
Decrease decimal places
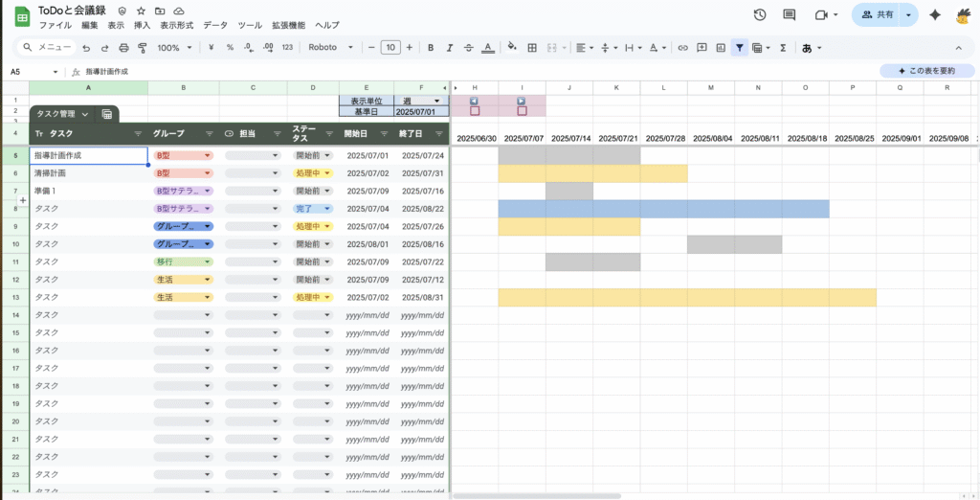tap(249, 48)
